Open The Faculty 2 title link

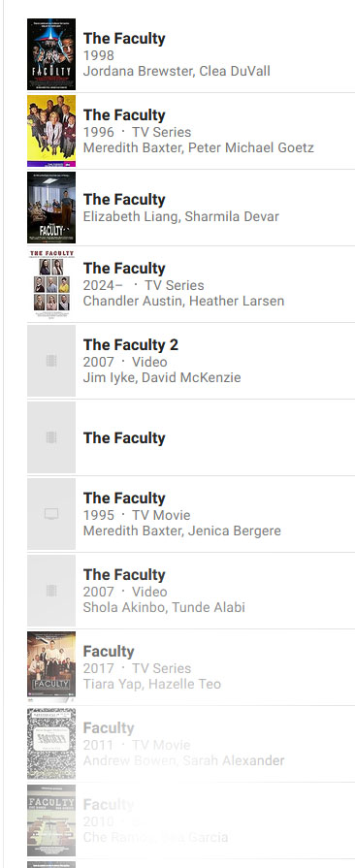(x=131, y=345)
